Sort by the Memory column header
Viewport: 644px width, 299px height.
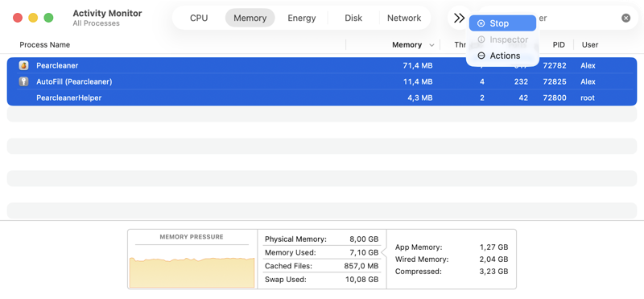click(x=407, y=44)
